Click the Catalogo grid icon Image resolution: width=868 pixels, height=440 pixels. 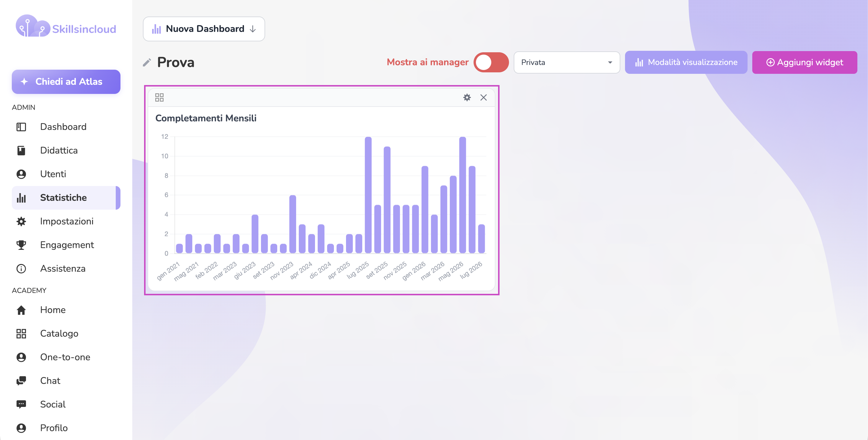point(21,333)
